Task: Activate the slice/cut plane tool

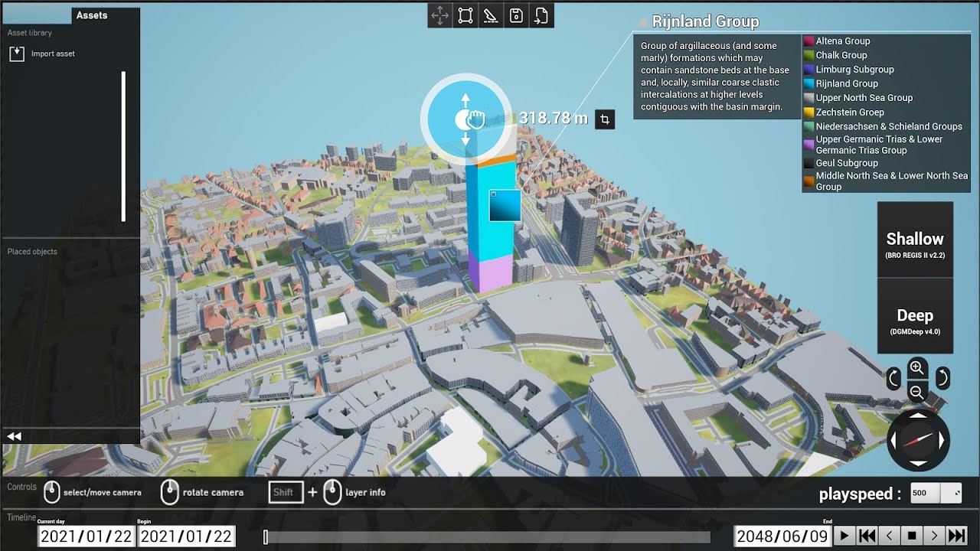Action: click(491, 15)
